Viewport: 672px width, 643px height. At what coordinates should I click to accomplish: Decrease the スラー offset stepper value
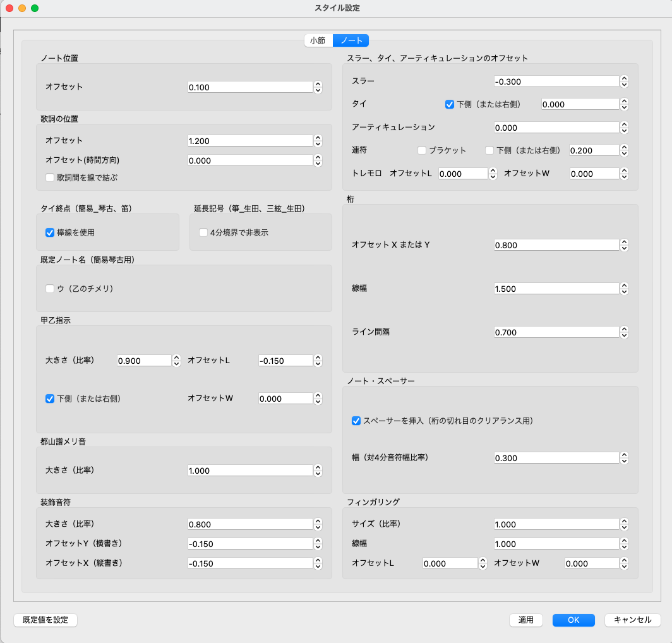tap(624, 85)
